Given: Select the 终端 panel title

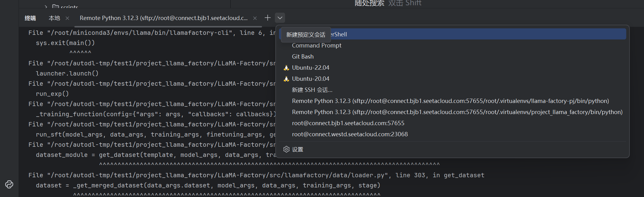Looking at the screenshot, I should point(30,18).
